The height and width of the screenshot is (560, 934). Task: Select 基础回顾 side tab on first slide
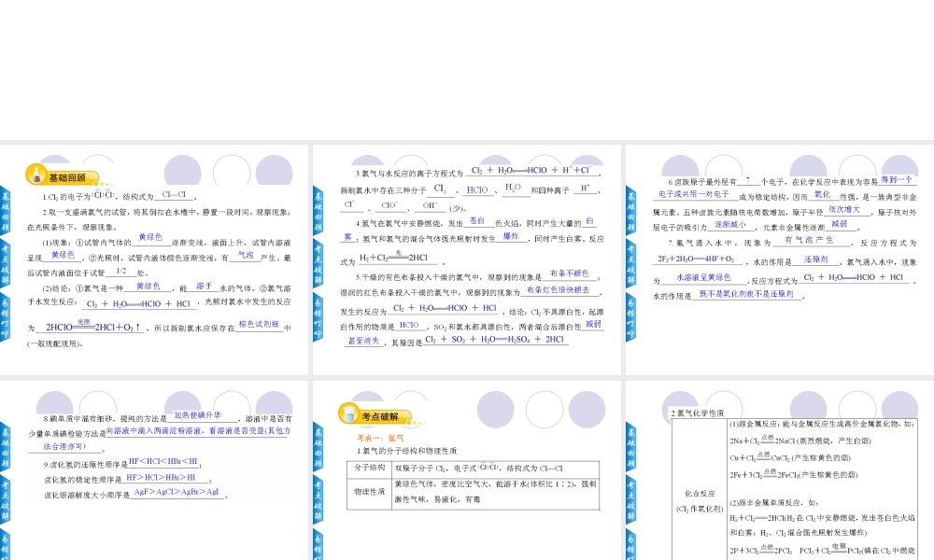(x=5, y=210)
